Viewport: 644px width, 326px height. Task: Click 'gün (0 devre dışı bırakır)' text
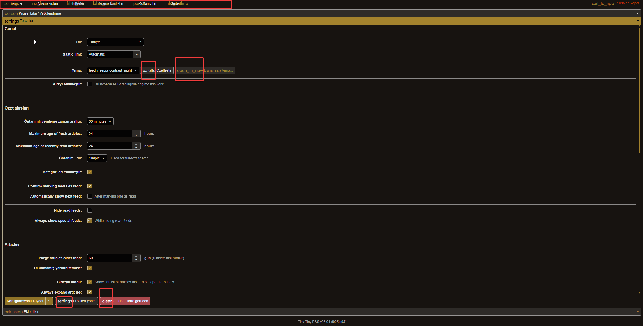point(164,258)
